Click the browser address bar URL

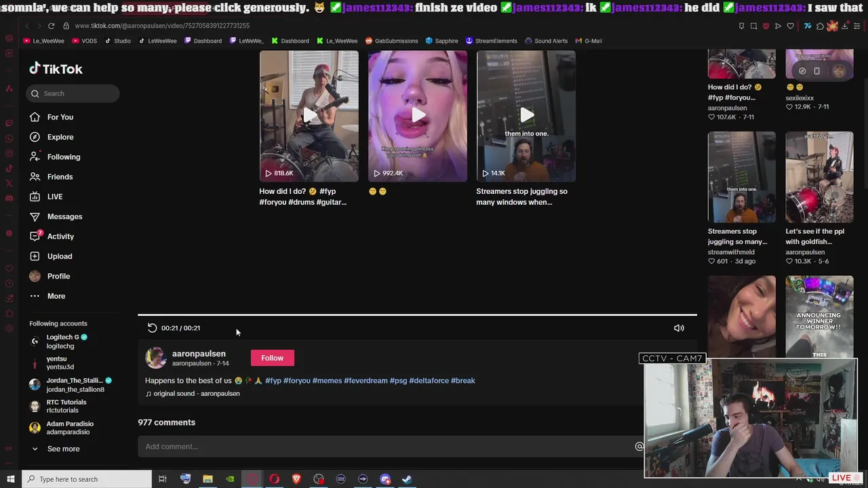[x=162, y=26]
